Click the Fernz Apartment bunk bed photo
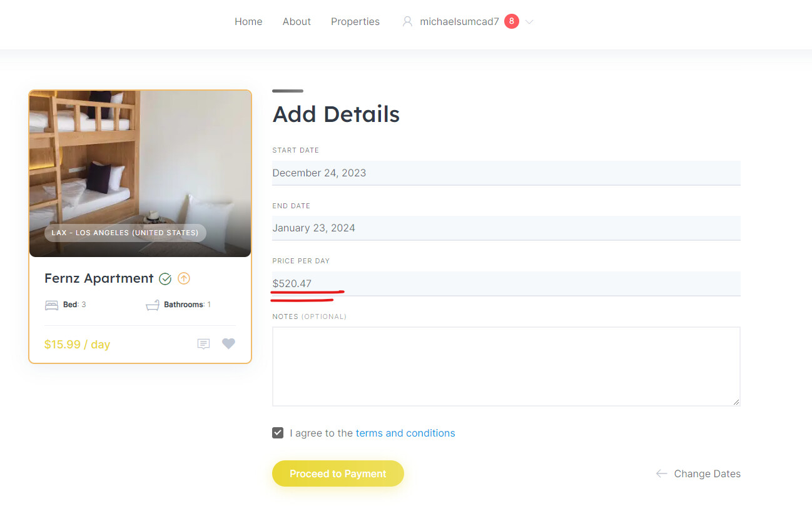Screen dimensions: 812x516 [x=140, y=174]
